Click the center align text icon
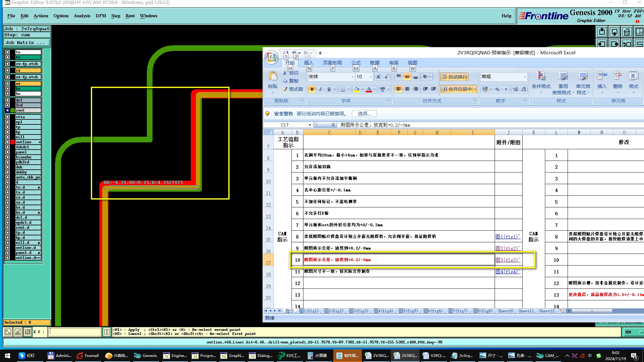This screenshot has width=644, height=362. tap(407, 89)
